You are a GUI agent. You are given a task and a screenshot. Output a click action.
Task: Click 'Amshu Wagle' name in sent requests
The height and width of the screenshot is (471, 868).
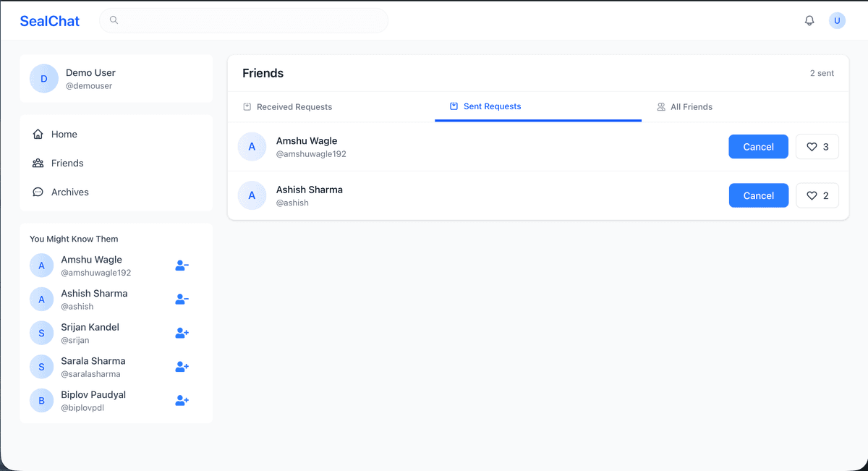pyautogui.click(x=307, y=141)
